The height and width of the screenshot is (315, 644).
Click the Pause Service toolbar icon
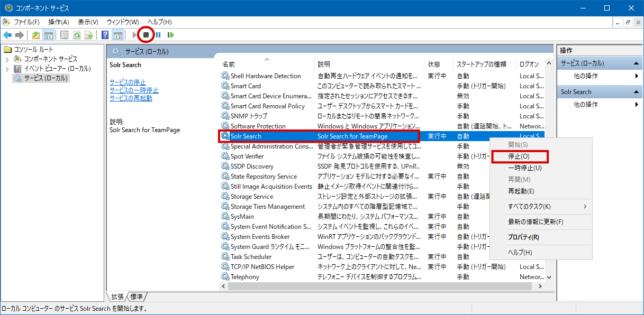click(158, 35)
